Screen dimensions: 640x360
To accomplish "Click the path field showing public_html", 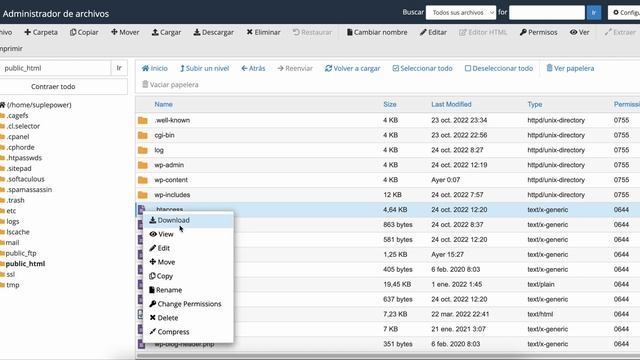I will coord(55,68).
